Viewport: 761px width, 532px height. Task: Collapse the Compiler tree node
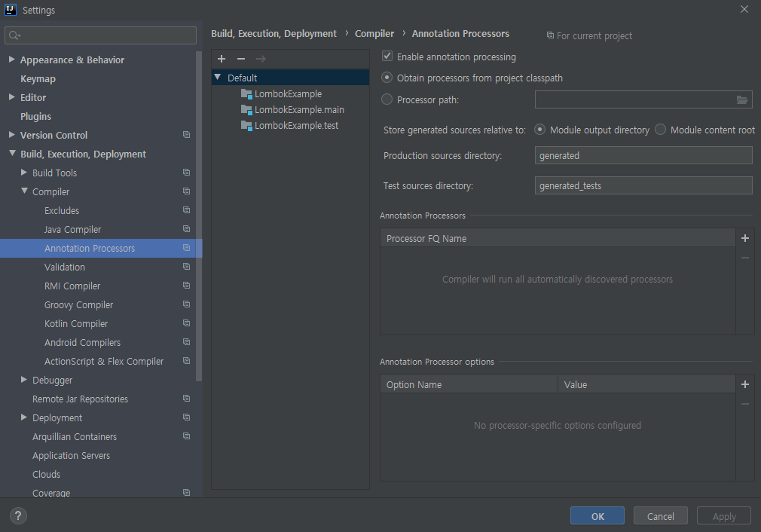click(25, 191)
